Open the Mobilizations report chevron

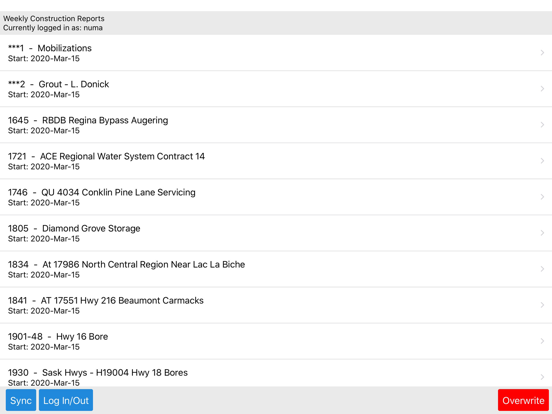[542, 53]
